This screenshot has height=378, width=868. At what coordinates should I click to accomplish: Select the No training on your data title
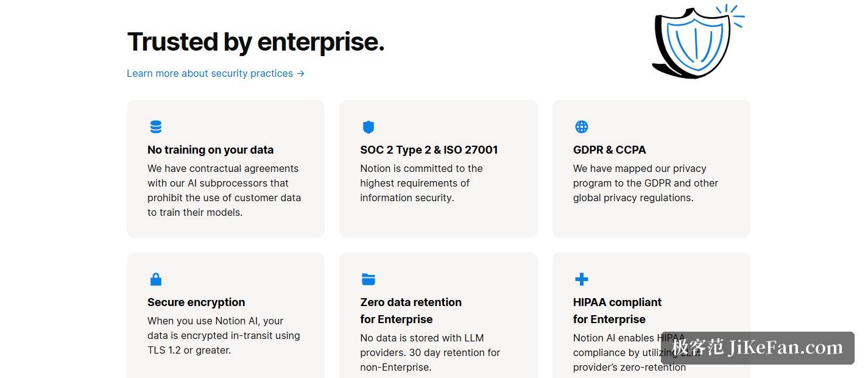point(210,150)
